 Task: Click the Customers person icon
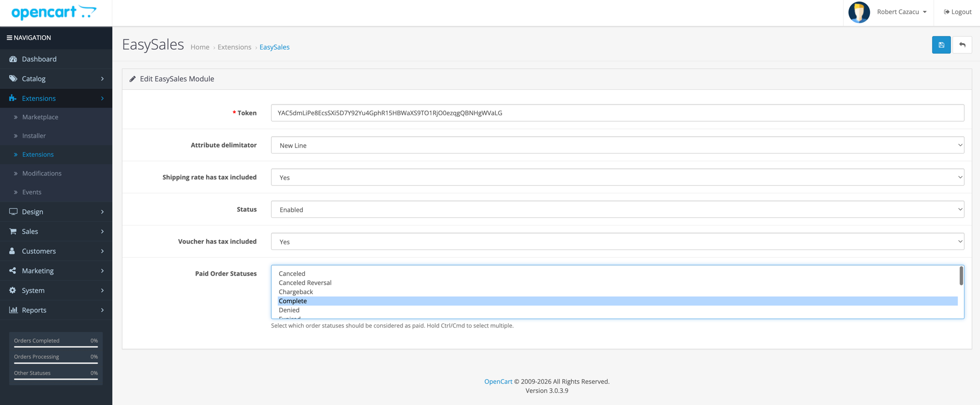[12, 251]
